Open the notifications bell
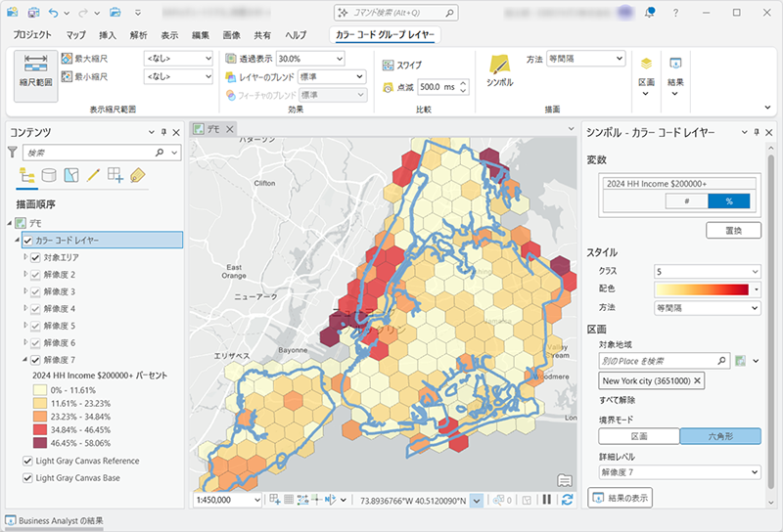 click(x=649, y=13)
